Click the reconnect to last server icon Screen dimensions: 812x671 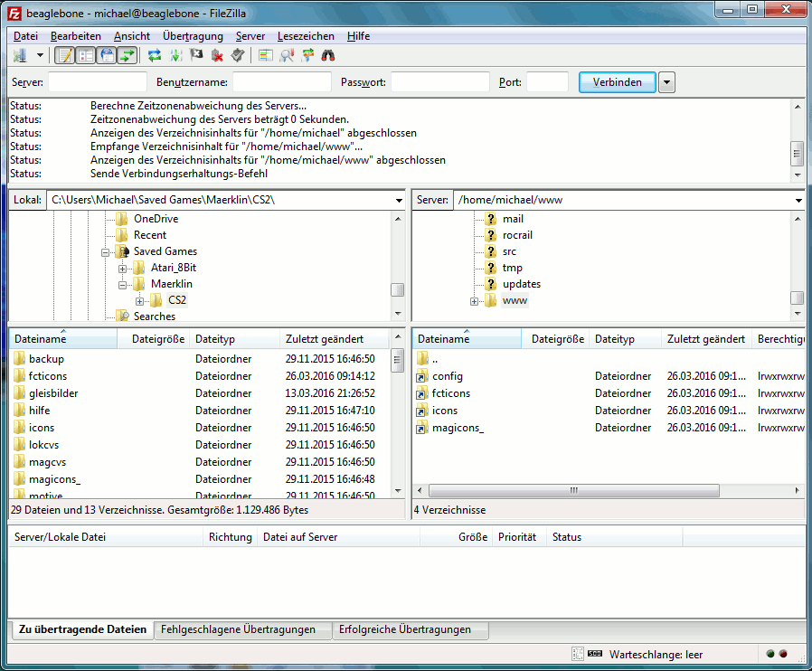(x=237, y=56)
